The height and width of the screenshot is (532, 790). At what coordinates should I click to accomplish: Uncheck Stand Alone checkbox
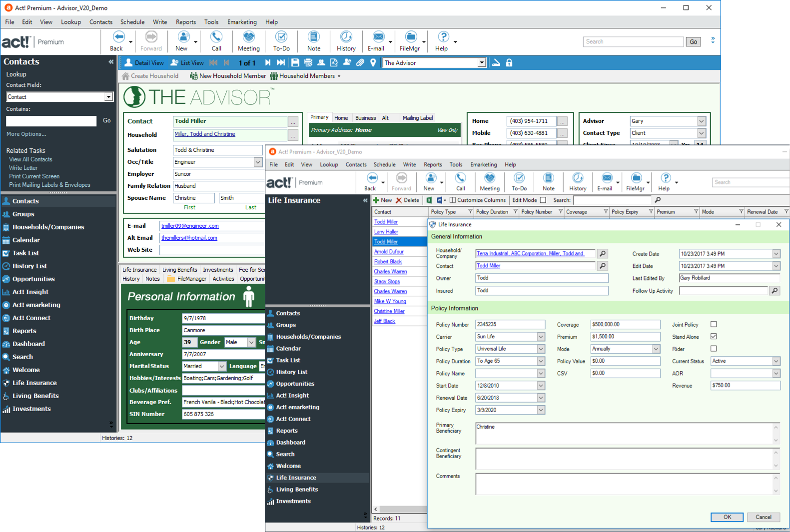714,336
